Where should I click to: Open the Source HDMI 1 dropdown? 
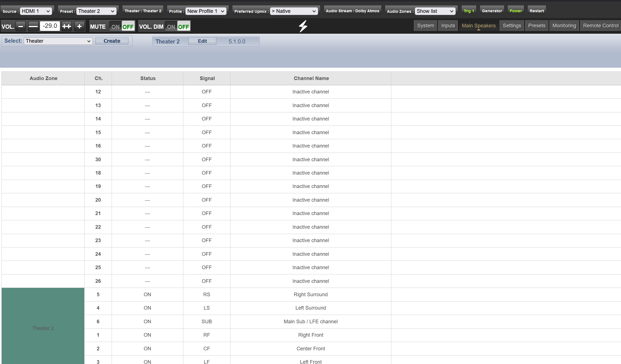36,11
